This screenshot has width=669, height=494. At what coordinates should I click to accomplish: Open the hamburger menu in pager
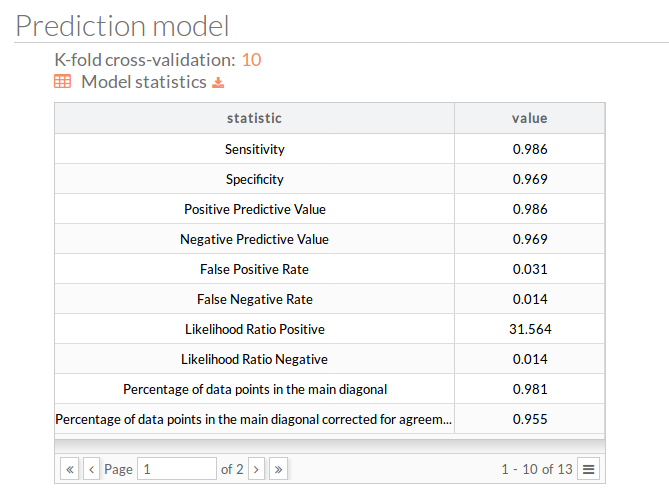coord(588,469)
